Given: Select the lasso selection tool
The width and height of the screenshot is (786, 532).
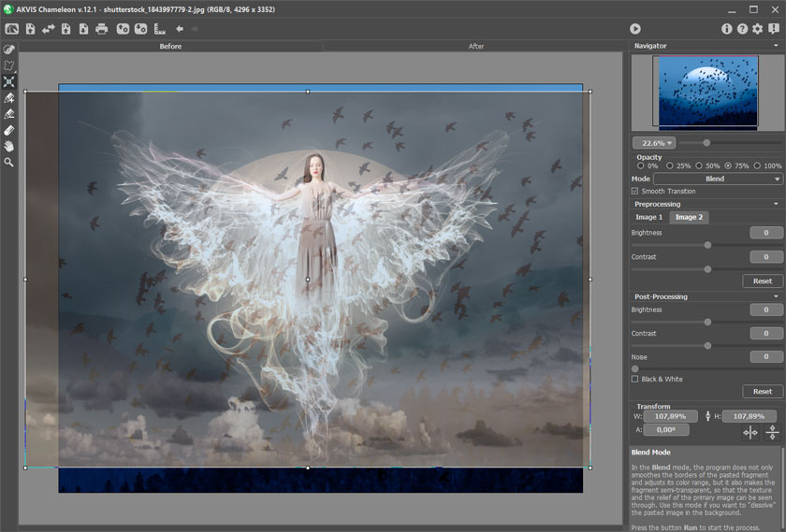Looking at the screenshot, I should (x=9, y=65).
